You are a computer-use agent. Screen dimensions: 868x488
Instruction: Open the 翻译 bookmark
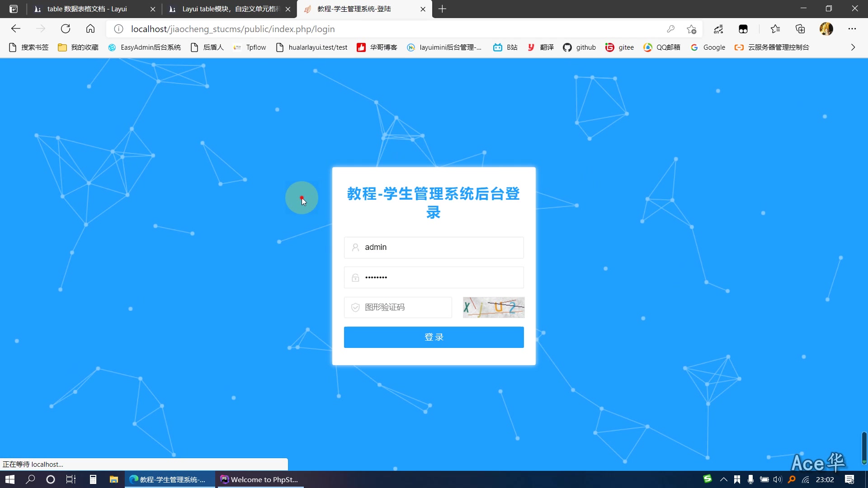541,47
